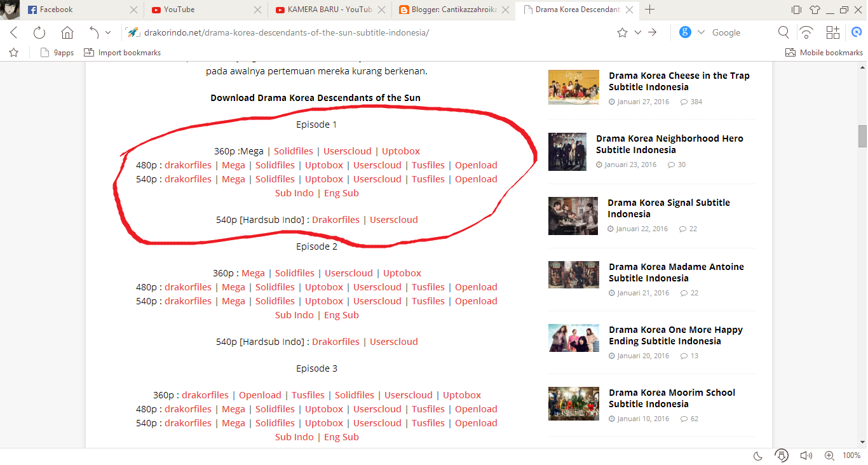Click the user avatar in title bar

point(10,10)
